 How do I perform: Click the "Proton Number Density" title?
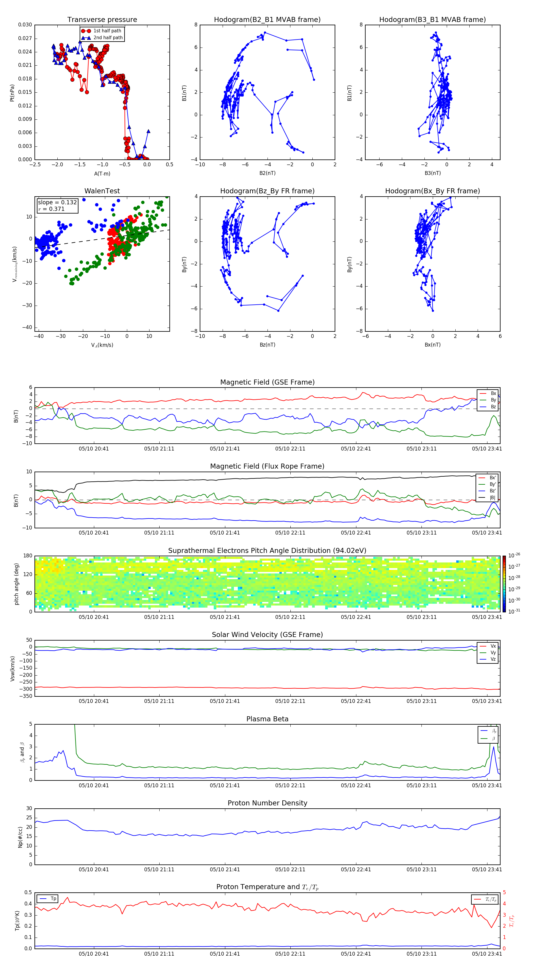[267, 803]
